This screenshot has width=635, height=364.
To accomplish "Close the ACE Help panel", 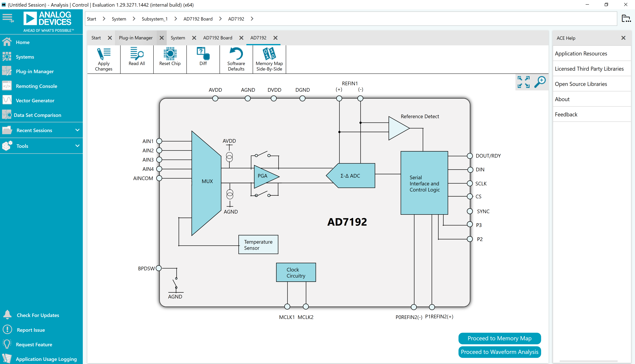I will point(624,38).
